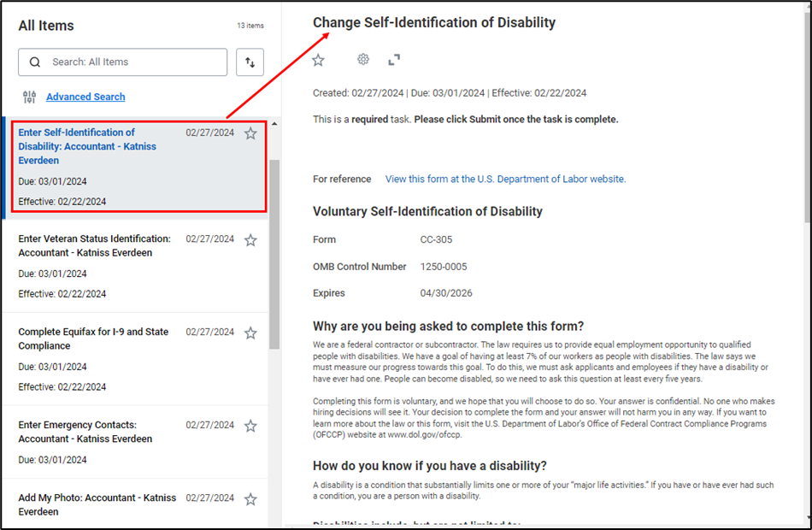View form at U.S. Department of Labor website
This screenshot has height=530, width=812.
[x=505, y=180]
